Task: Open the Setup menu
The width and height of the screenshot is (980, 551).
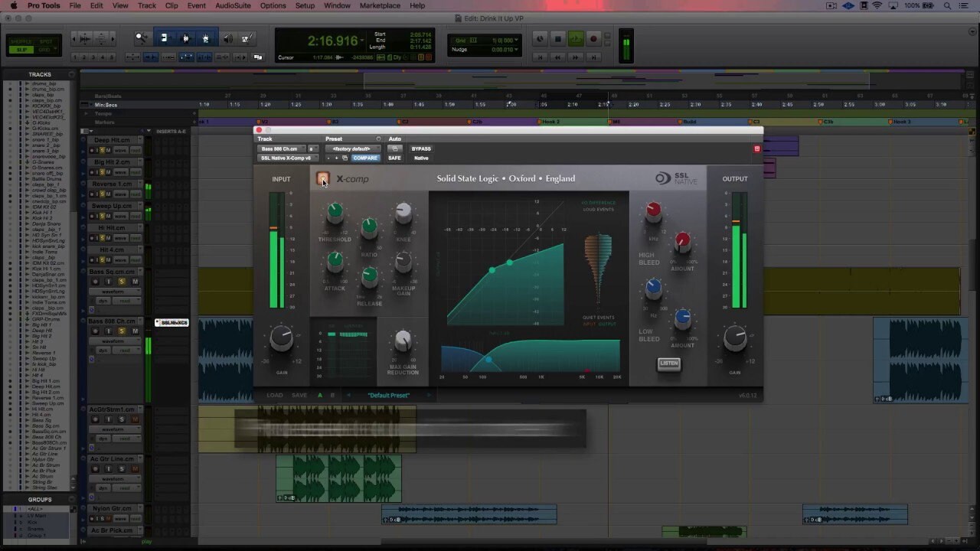Action: click(x=305, y=5)
